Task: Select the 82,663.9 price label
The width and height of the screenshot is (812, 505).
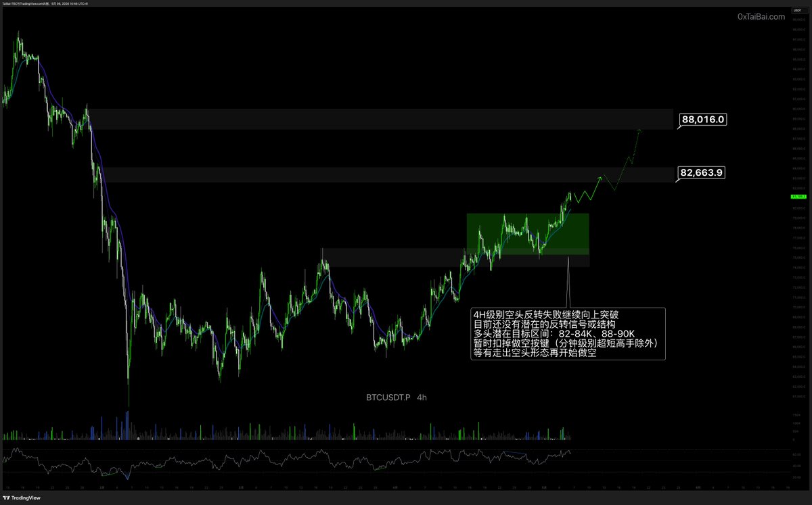Action: pyautogui.click(x=703, y=173)
